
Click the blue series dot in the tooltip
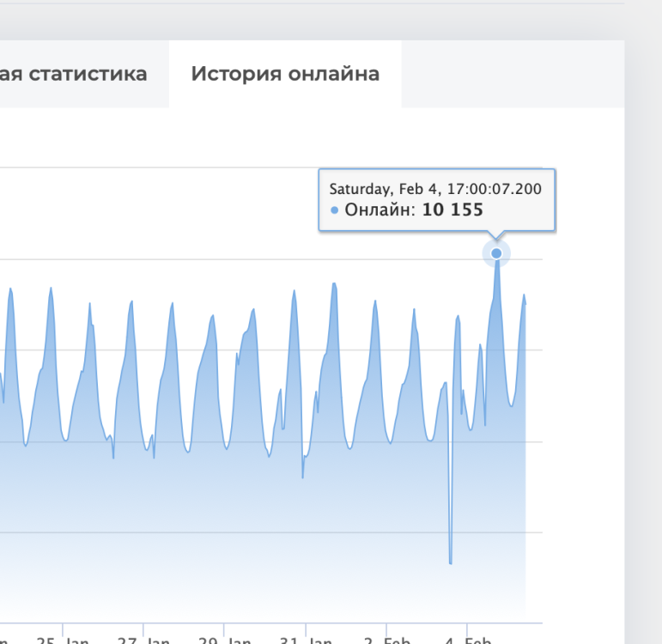pos(334,210)
